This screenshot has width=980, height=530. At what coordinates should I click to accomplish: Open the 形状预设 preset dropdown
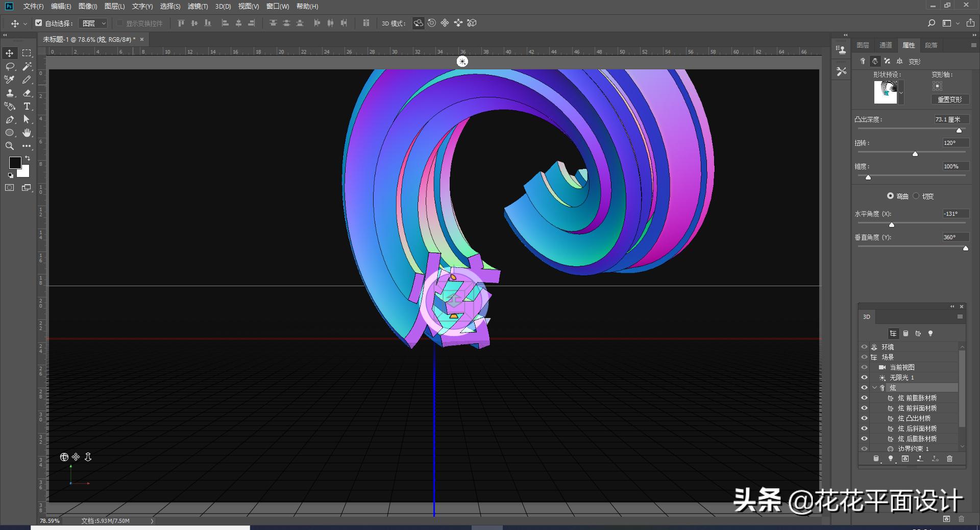[x=901, y=92]
